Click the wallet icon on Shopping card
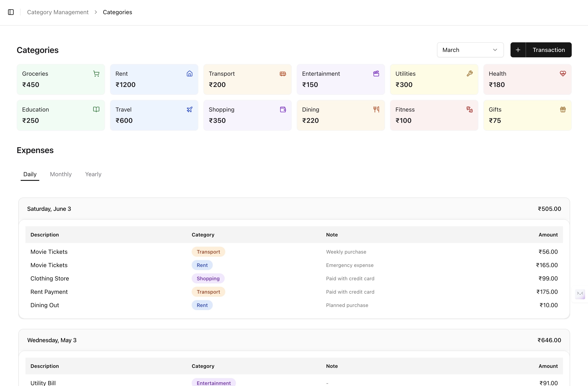588x386 pixels. [283, 109]
